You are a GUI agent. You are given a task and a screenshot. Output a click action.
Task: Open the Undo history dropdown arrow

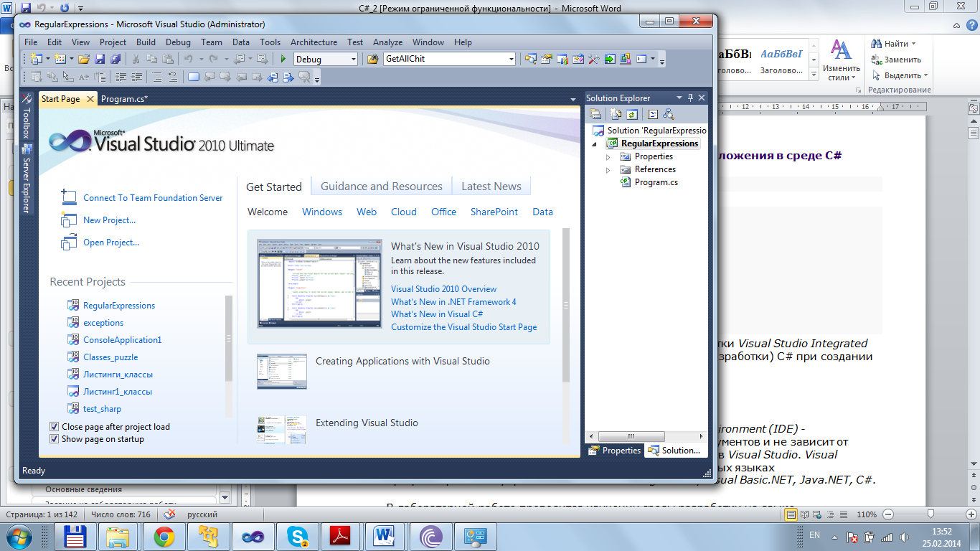click(x=201, y=59)
